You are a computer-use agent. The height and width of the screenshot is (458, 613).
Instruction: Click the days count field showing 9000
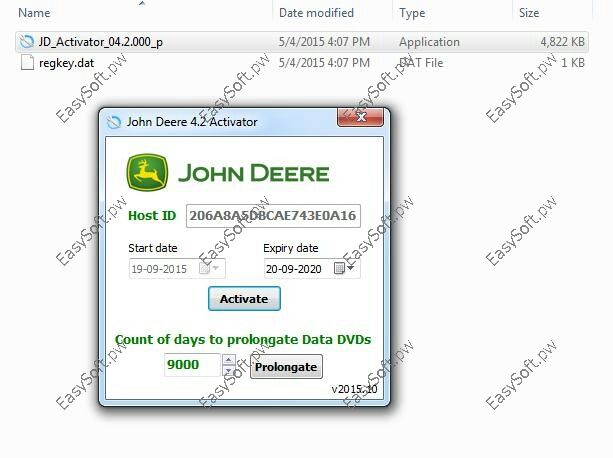[x=193, y=365]
